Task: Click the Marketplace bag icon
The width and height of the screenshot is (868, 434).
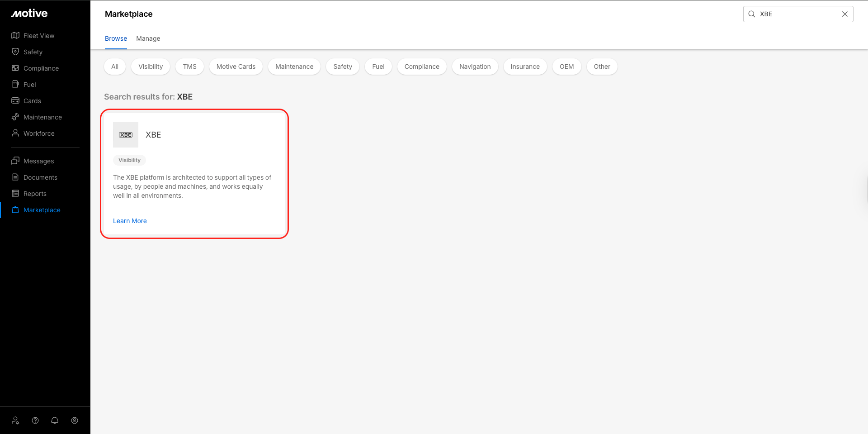Action: (15, 210)
